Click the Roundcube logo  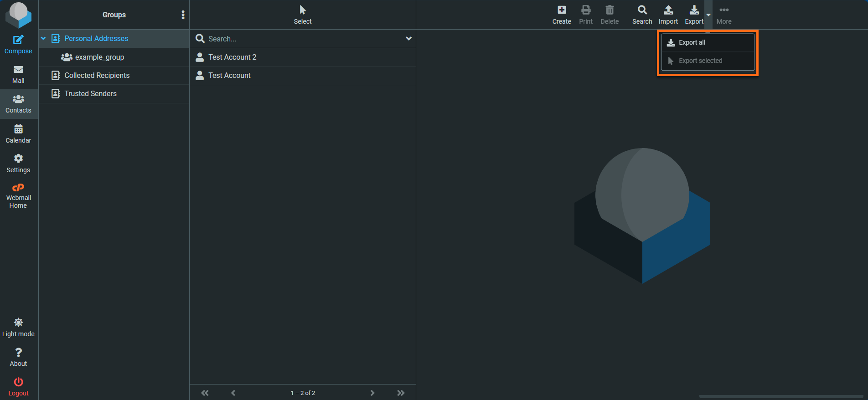click(18, 15)
